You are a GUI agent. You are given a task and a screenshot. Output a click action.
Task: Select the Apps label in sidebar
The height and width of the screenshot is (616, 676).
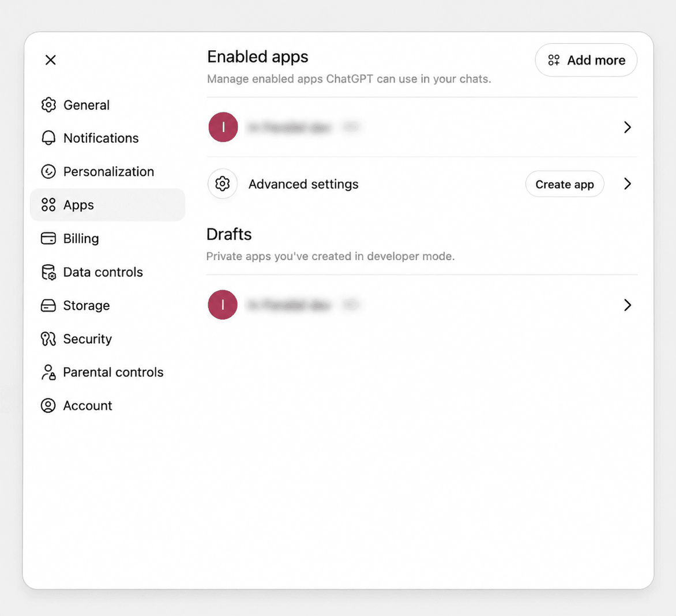click(x=78, y=205)
